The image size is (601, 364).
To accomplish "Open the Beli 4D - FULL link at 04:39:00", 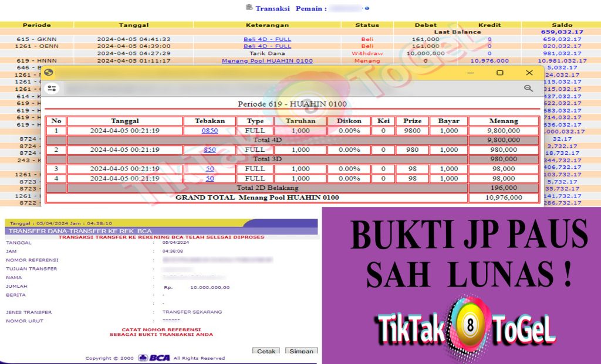I will tap(267, 46).
